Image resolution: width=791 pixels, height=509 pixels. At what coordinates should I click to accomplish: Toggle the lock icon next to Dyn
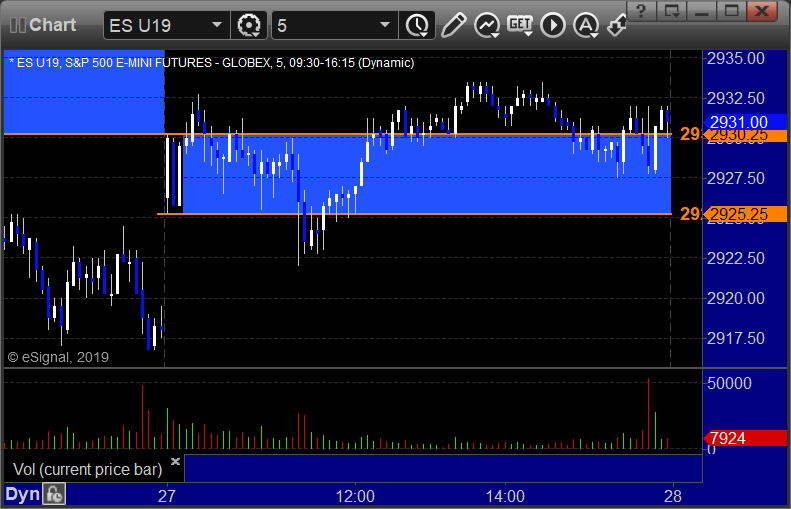click(54, 494)
